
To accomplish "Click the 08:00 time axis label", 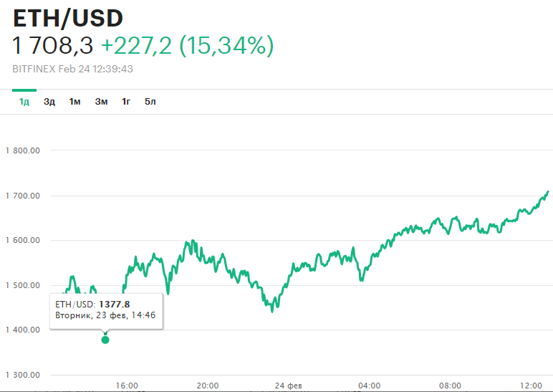I will click(451, 386).
